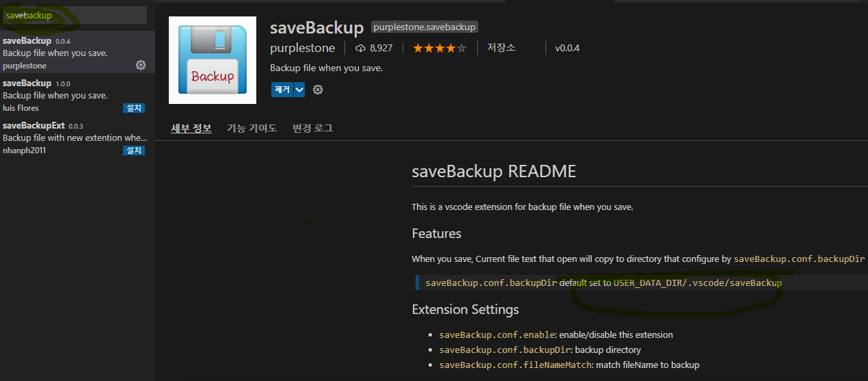Select saveBackup 0.0.4 by purplestone in list

[x=77, y=53]
